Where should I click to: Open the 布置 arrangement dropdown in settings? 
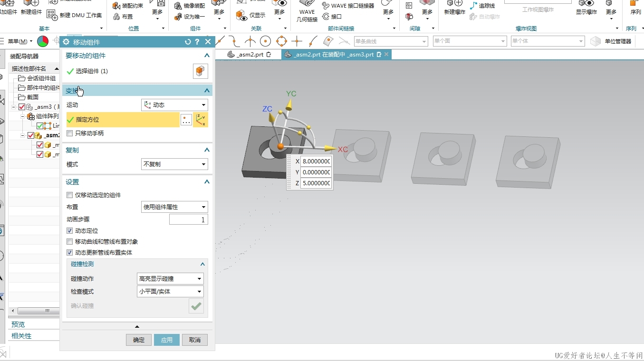[174, 207]
